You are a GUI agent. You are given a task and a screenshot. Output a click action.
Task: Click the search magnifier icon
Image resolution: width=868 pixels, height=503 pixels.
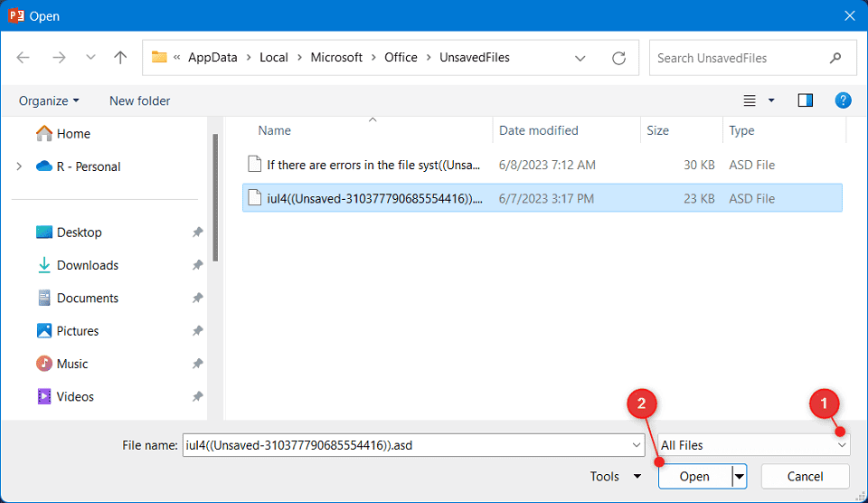coord(835,58)
